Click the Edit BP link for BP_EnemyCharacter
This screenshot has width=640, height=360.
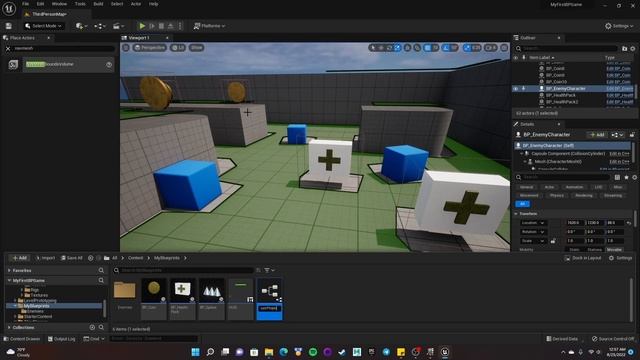(620, 89)
